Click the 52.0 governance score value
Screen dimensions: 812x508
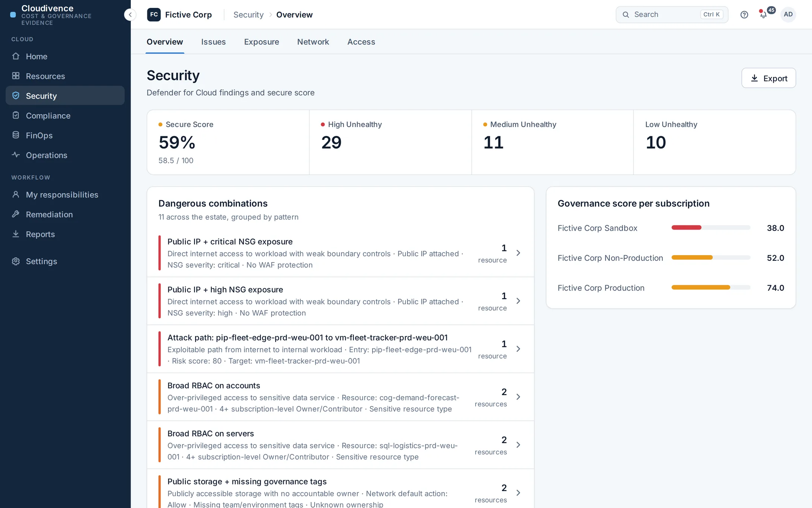[775, 258]
